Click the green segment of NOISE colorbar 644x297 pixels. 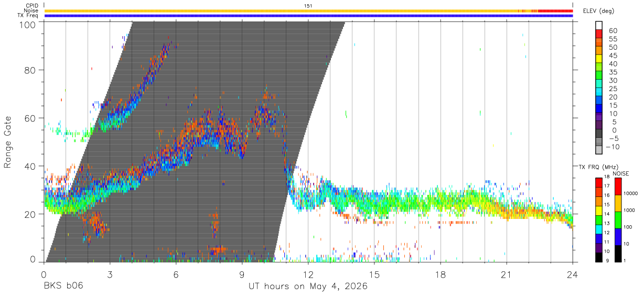pyautogui.click(x=618, y=220)
